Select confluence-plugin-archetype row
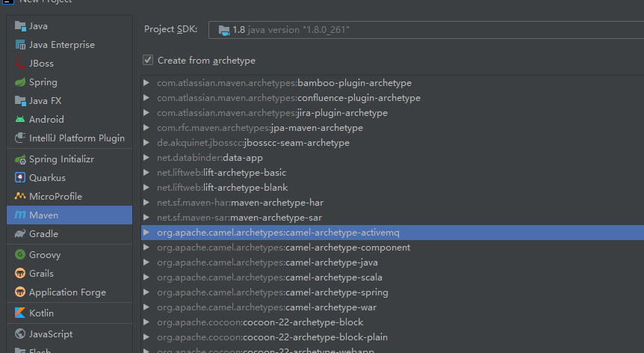This screenshot has width=644, height=353. [393, 98]
